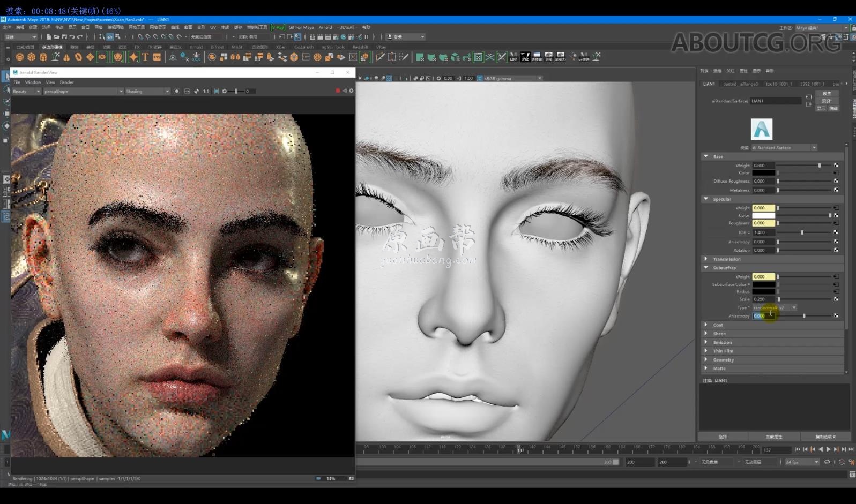Click the Arnold shader logo thumbnail
Screen dimensions: 856x504
point(762,130)
